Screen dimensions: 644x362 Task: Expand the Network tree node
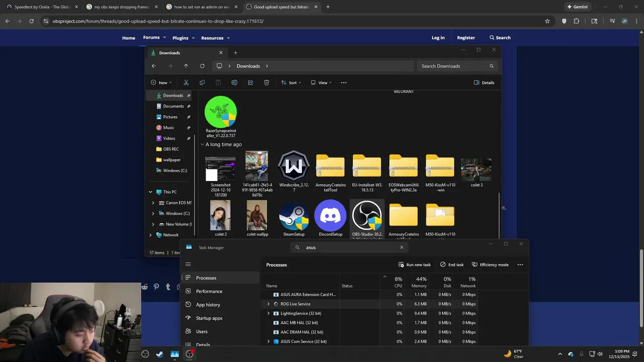click(150, 235)
